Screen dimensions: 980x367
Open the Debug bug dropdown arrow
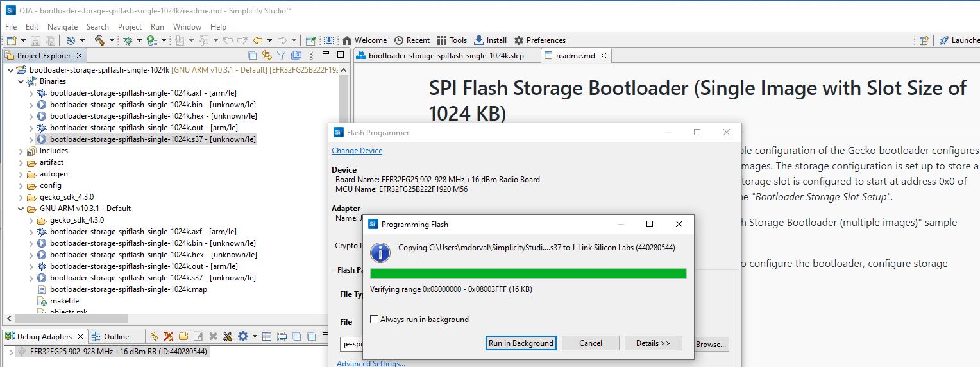click(x=139, y=40)
